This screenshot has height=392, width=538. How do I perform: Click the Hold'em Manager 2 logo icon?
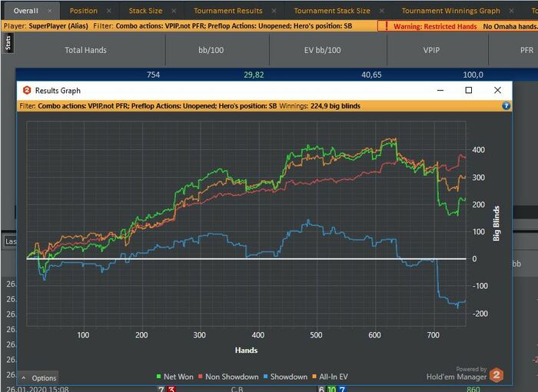click(496, 374)
